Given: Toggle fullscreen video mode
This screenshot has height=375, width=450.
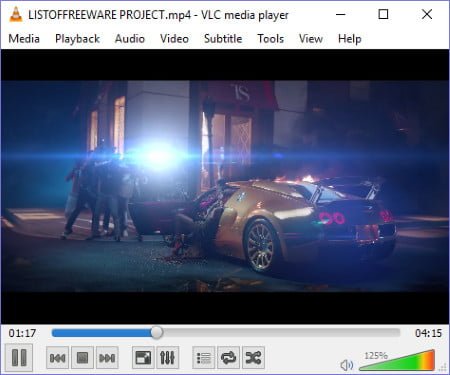Looking at the screenshot, I should click(x=143, y=358).
